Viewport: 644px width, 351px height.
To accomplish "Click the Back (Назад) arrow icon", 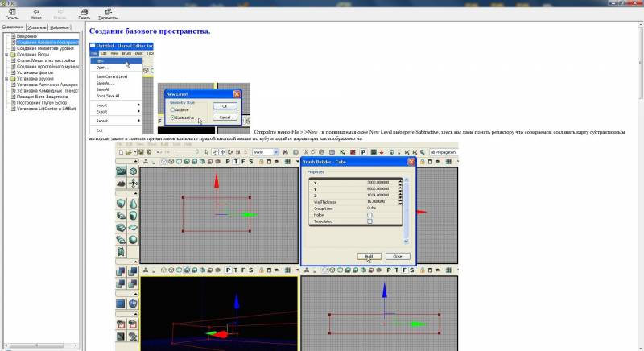I will coord(35,11).
